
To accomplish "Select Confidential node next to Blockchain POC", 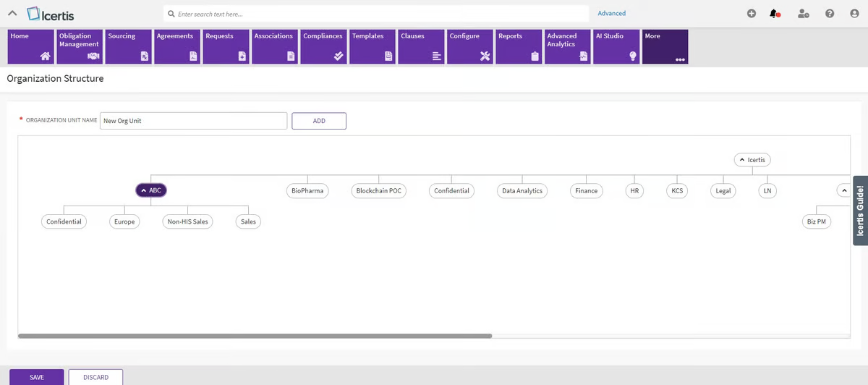I will (x=451, y=190).
